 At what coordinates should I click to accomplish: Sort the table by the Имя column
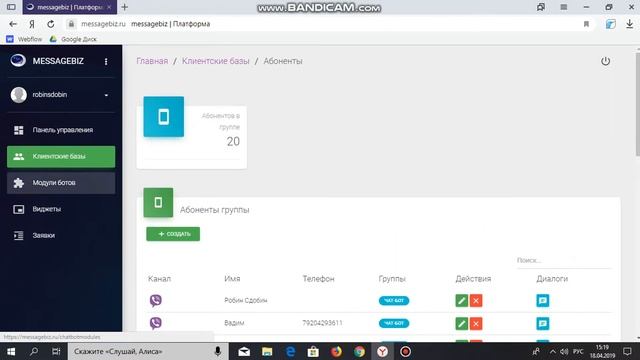click(232, 279)
